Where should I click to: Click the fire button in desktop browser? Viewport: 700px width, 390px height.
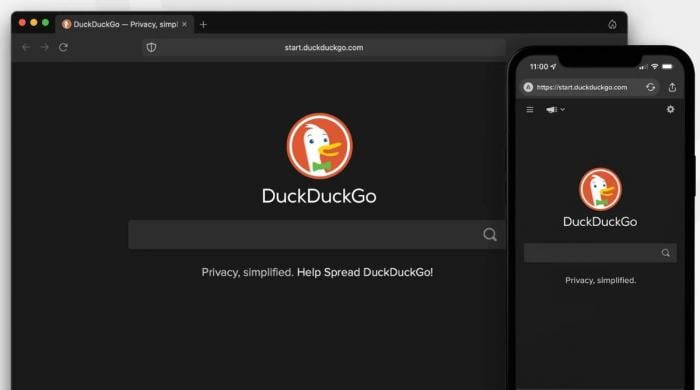pos(612,25)
